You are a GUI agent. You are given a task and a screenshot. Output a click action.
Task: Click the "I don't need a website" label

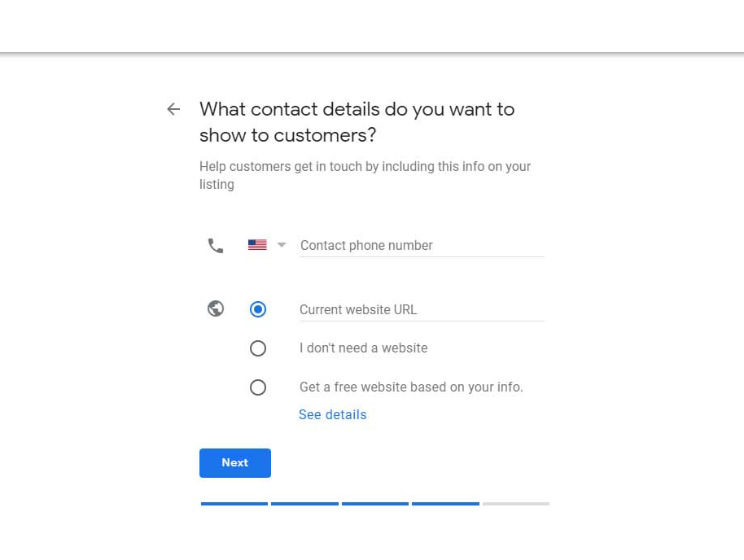[x=363, y=348]
